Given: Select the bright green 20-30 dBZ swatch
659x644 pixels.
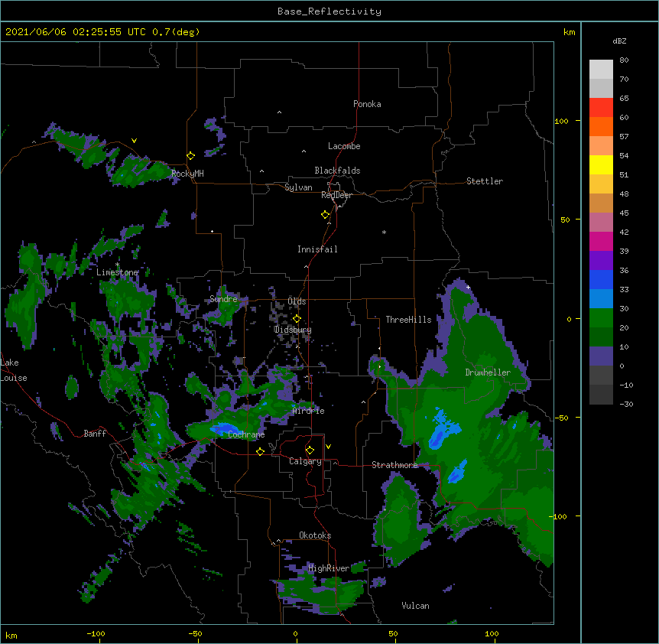Looking at the screenshot, I should 601,318.
